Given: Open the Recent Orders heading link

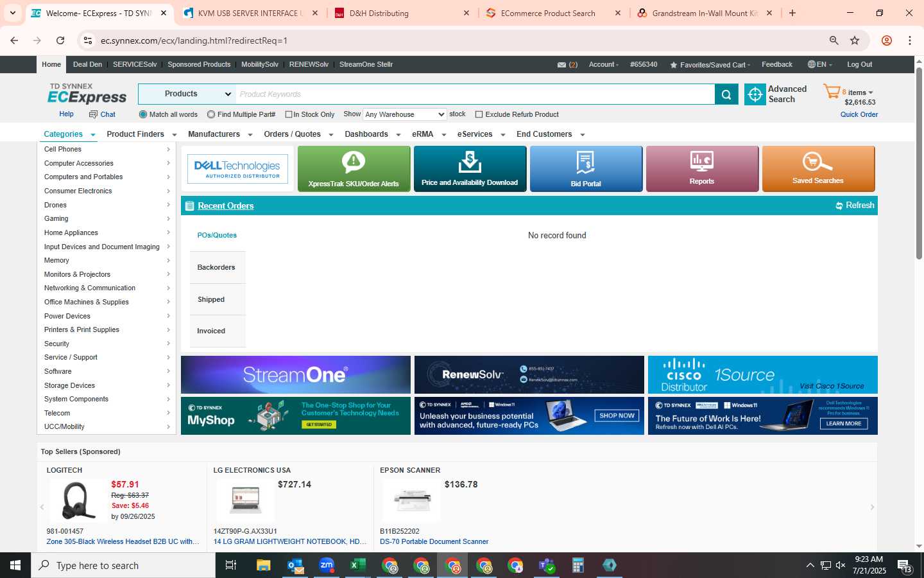Looking at the screenshot, I should (x=226, y=206).
